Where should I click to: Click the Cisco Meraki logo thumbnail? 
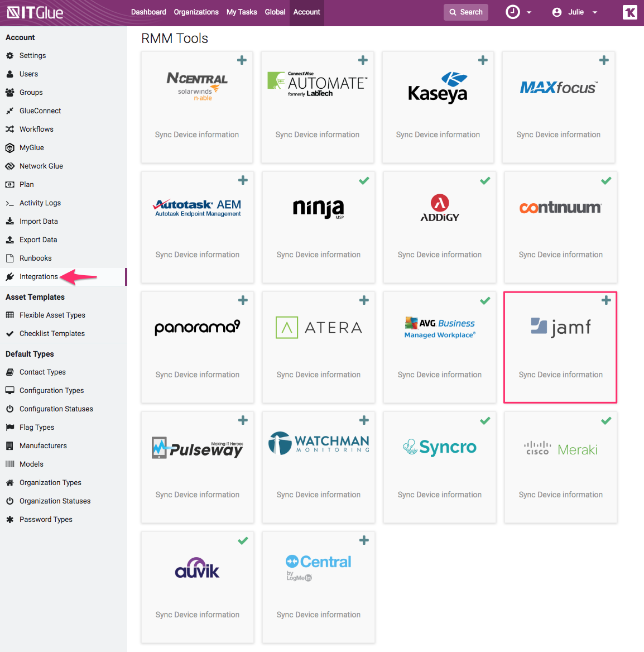click(x=560, y=449)
